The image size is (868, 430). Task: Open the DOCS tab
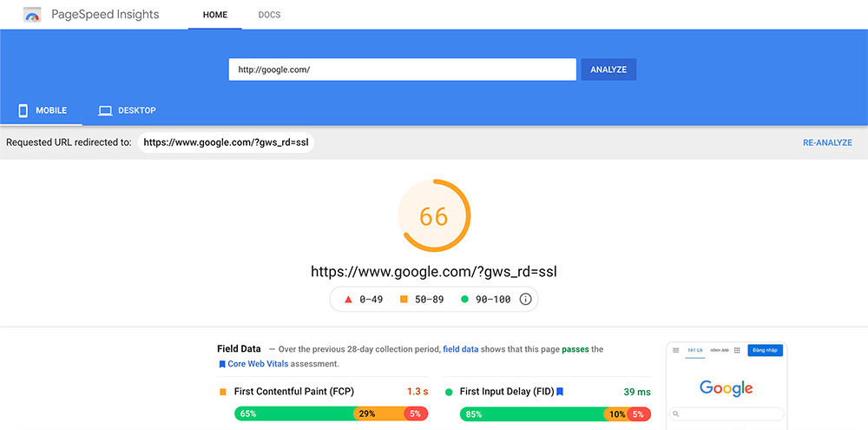tap(269, 15)
